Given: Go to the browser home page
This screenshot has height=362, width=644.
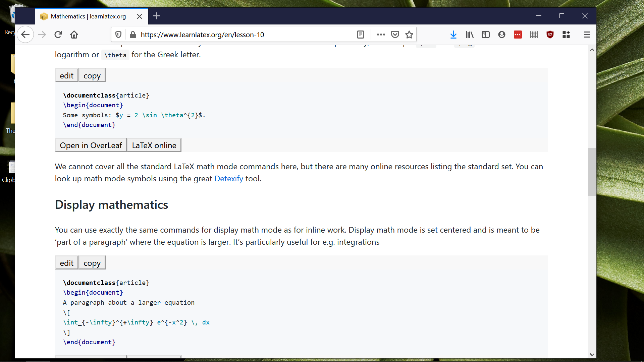Looking at the screenshot, I should pos(74,35).
